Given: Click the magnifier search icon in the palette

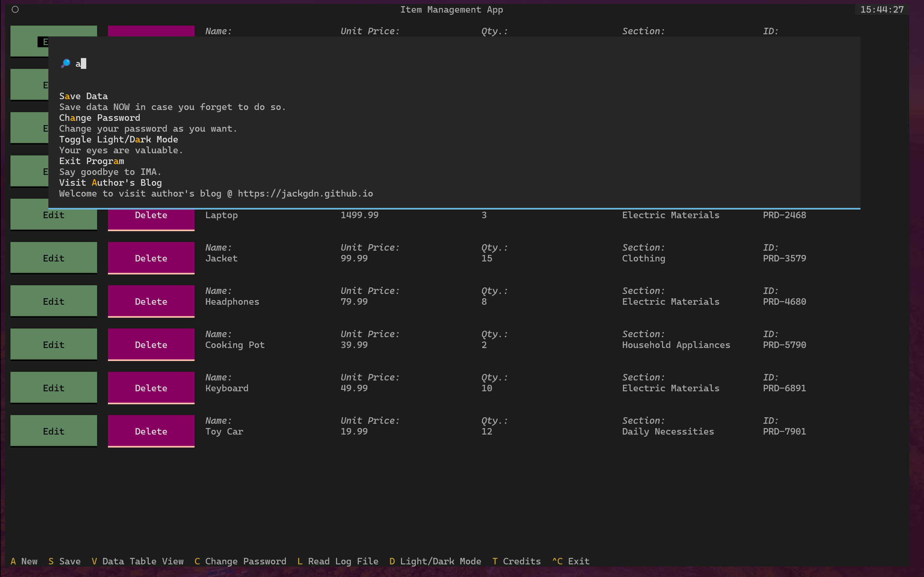Looking at the screenshot, I should [x=66, y=63].
